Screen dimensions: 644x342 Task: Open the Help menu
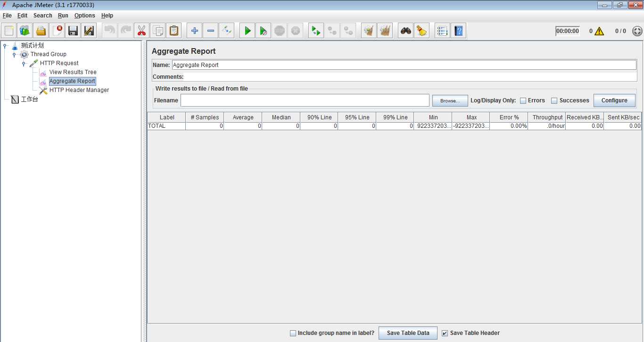pos(107,16)
